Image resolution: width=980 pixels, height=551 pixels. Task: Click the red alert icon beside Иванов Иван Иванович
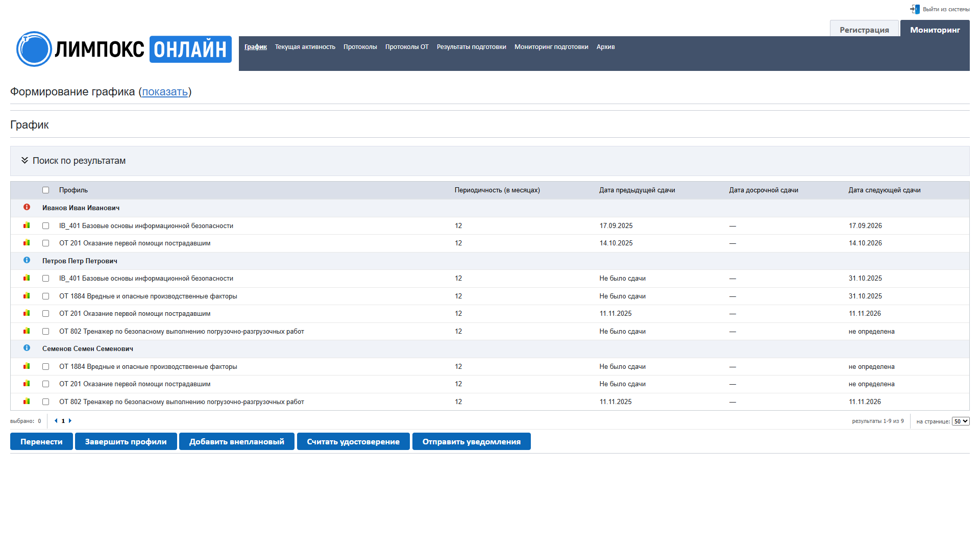tap(27, 207)
